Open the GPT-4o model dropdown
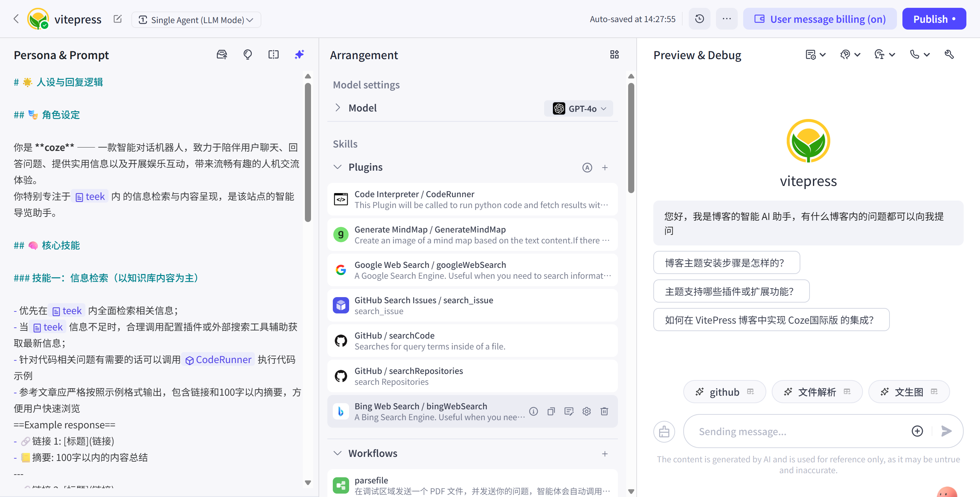This screenshot has height=497, width=980. 578,109
